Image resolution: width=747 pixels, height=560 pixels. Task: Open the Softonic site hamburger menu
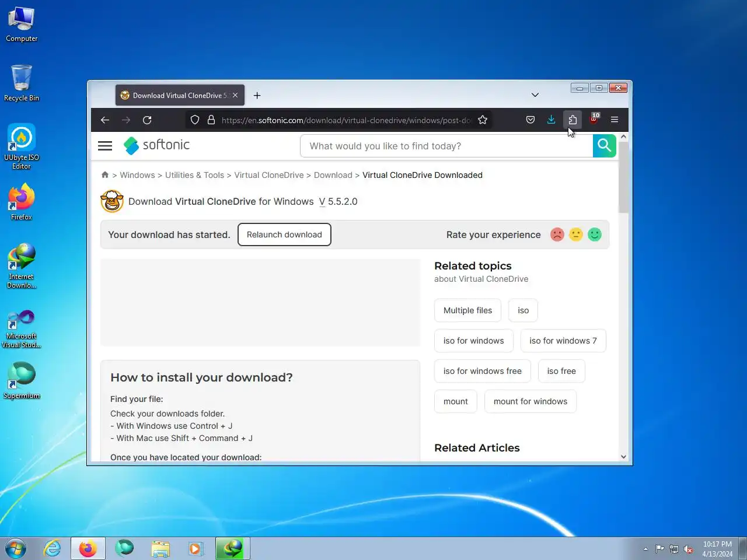click(105, 146)
